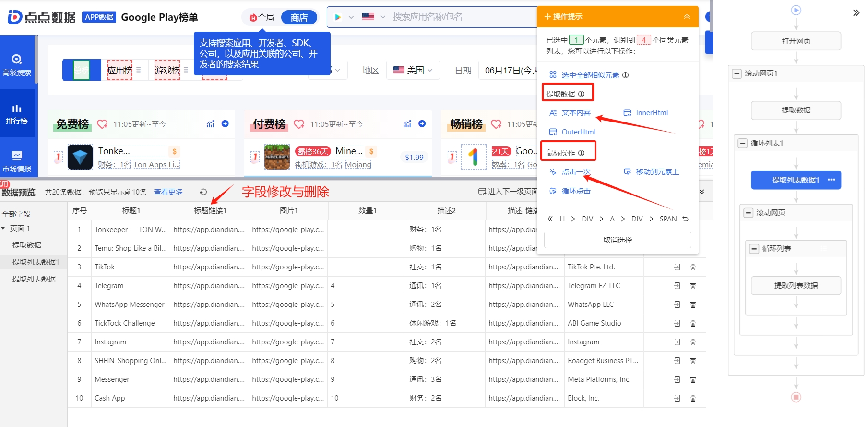
Task: Switch to 商店 search mode
Action: 299,18
